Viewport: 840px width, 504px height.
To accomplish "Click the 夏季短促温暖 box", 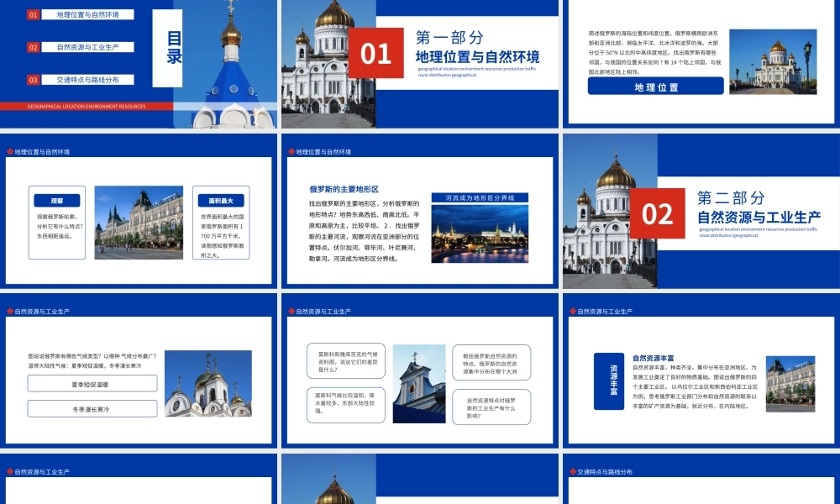I will (92, 384).
